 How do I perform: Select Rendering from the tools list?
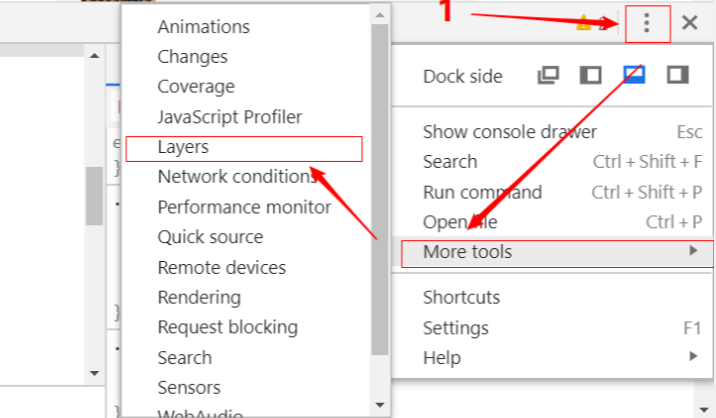pyautogui.click(x=199, y=297)
